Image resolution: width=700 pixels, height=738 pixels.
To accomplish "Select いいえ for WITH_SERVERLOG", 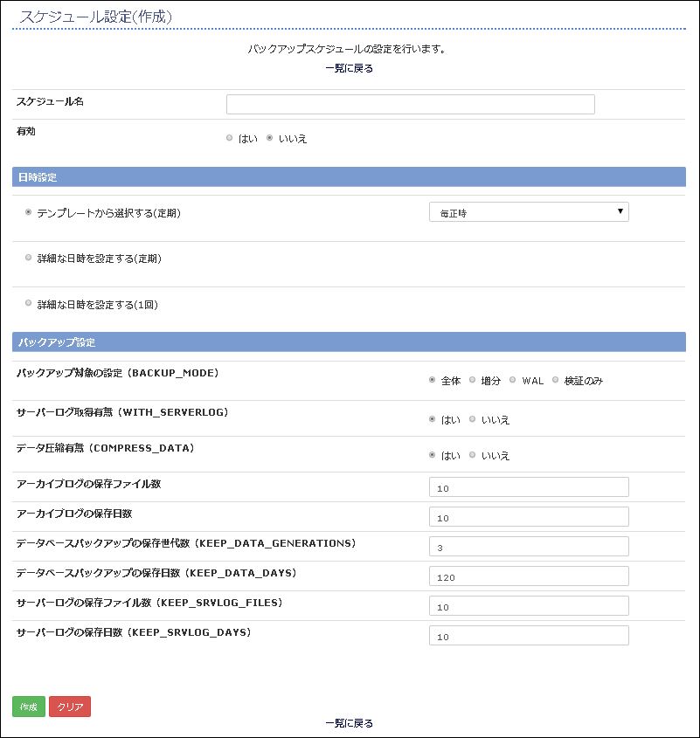I will click(472, 419).
